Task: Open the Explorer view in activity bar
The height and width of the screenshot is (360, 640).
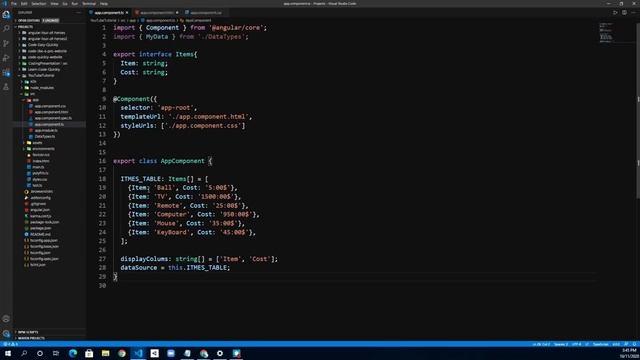Action: click(6, 15)
